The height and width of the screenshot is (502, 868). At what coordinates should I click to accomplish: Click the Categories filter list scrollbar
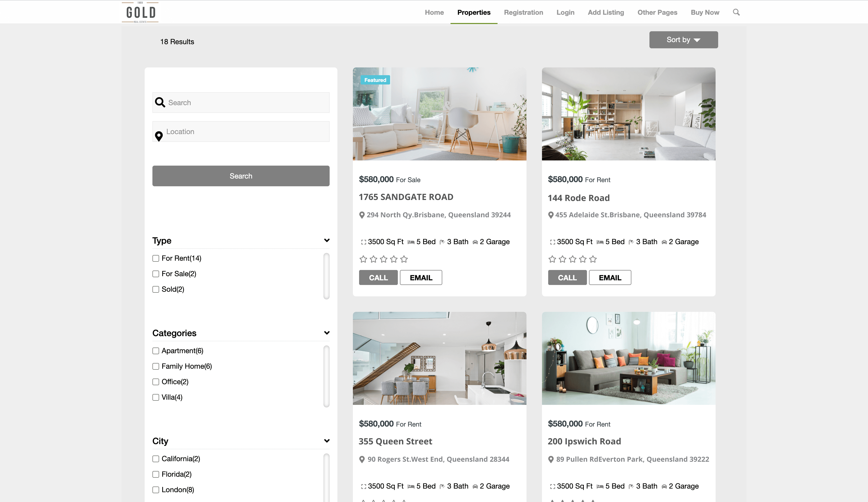tap(327, 377)
